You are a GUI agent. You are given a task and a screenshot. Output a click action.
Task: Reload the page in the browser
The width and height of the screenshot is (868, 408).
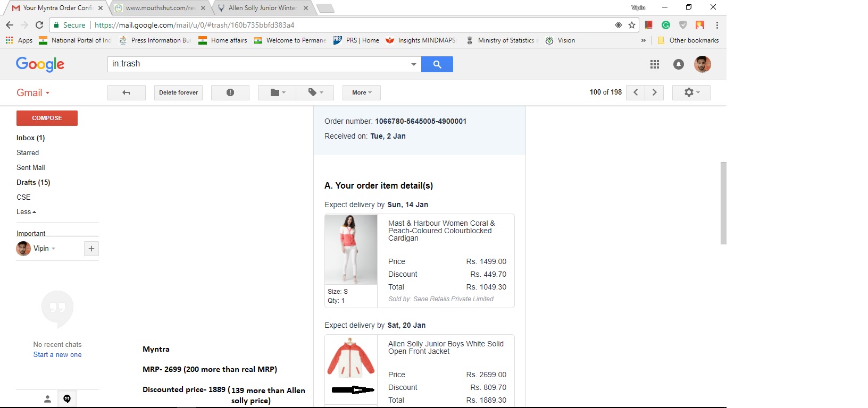(x=39, y=25)
